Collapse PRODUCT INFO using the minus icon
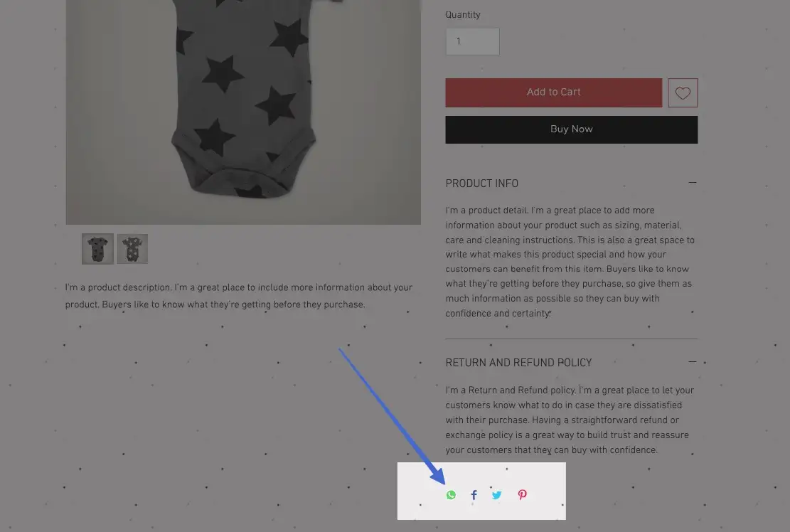The height and width of the screenshot is (532, 790). click(x=693, y=183)
